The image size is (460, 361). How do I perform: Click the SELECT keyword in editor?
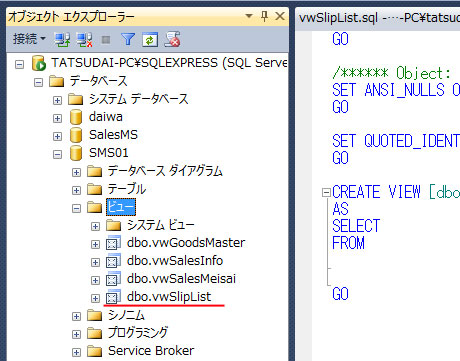(356, 226)
